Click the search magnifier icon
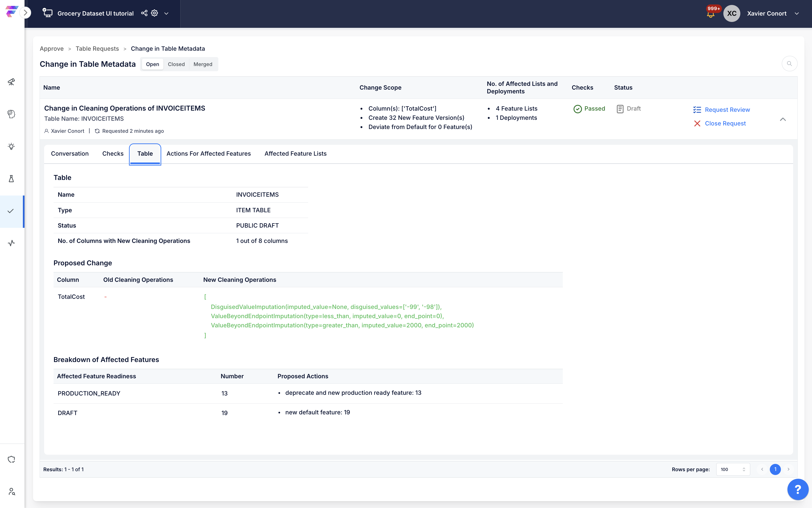Screen dimensions: 812x508 point(790,63)
